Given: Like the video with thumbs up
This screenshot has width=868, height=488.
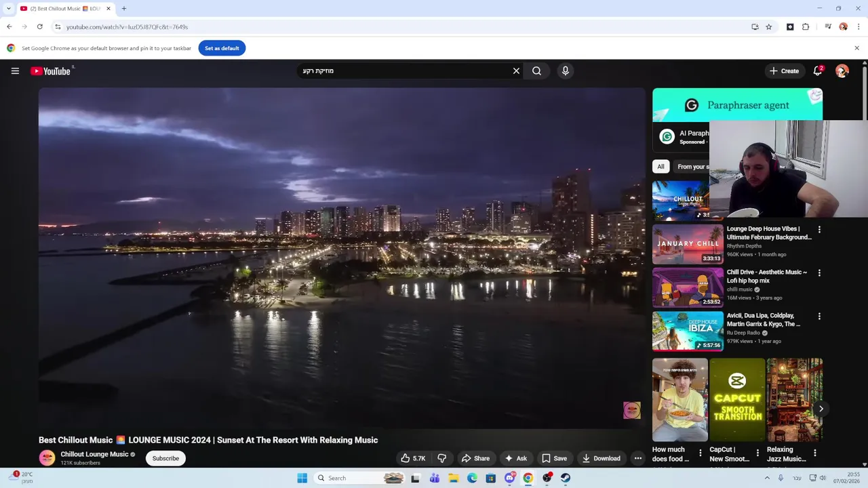Looking at the screenshot, I should [413, 458].
